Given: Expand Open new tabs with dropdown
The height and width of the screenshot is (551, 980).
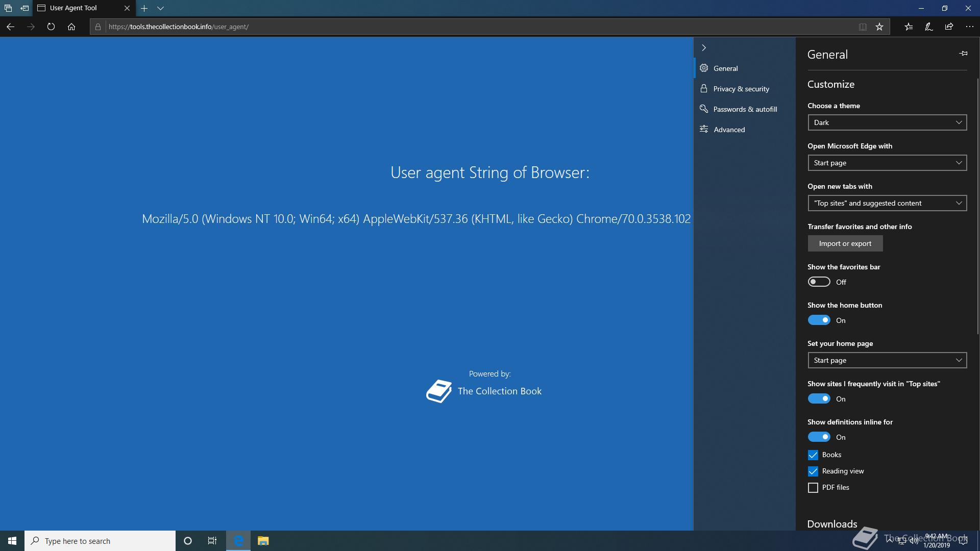Looking at the screenshot, I should tap(887, 203).
